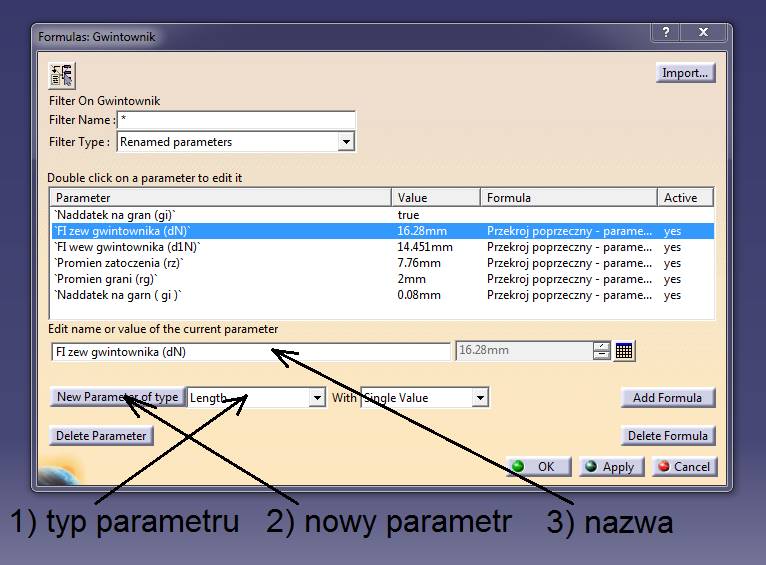Viewport: 766px width, 565px height.
Task: Select row `Naddatek na garn ( gi )`
Action: click(382, 295)
